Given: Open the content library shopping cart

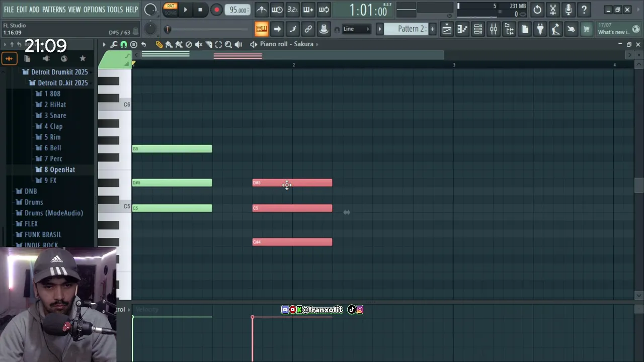Looking at the screenshot, I should 587,29.
